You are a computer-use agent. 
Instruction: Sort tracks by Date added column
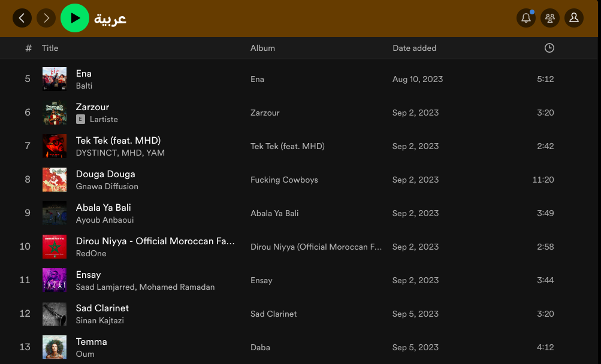point(414,48)
